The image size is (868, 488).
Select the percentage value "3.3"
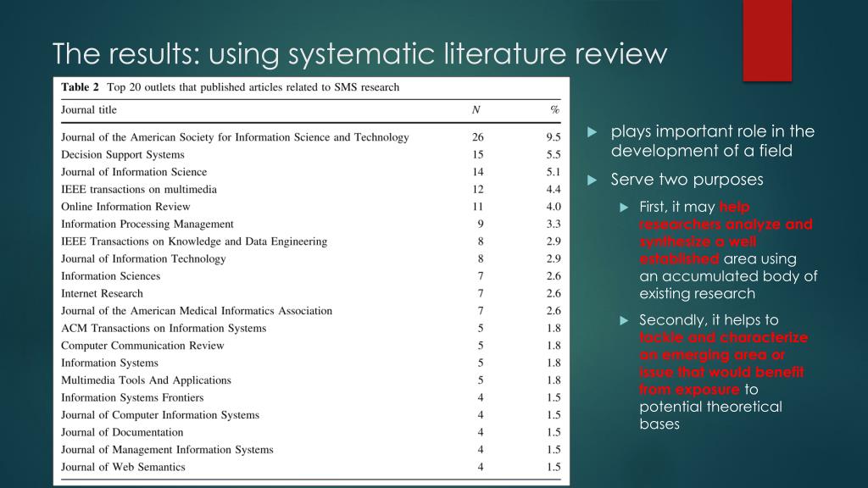click(x=554, y=224)
